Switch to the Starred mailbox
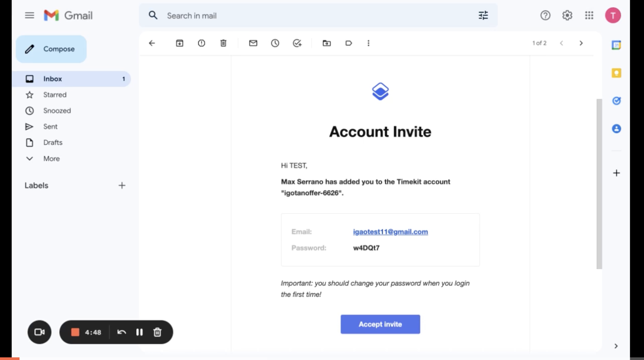This screenshot has height=360, width=644. [54, 95]
